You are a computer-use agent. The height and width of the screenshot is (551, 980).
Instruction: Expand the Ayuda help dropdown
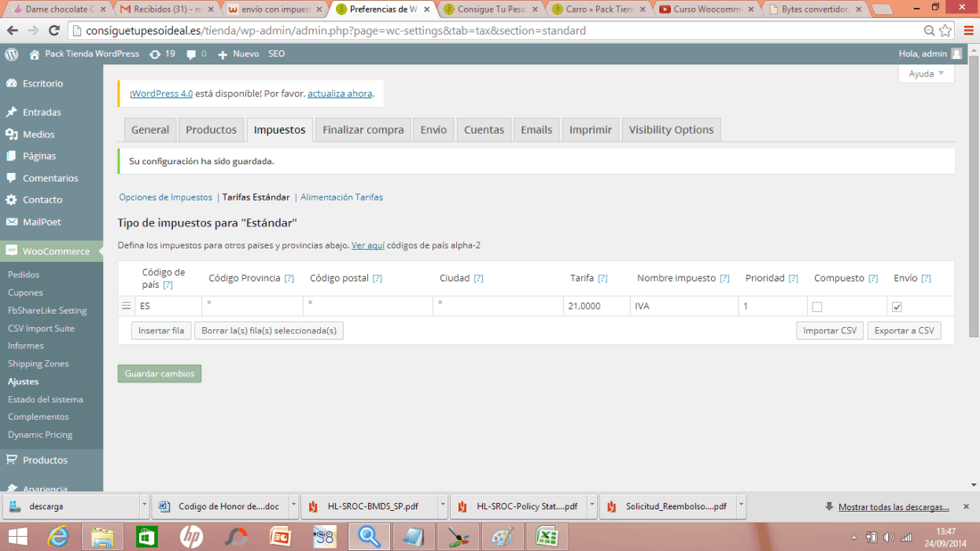click(927, 74)
